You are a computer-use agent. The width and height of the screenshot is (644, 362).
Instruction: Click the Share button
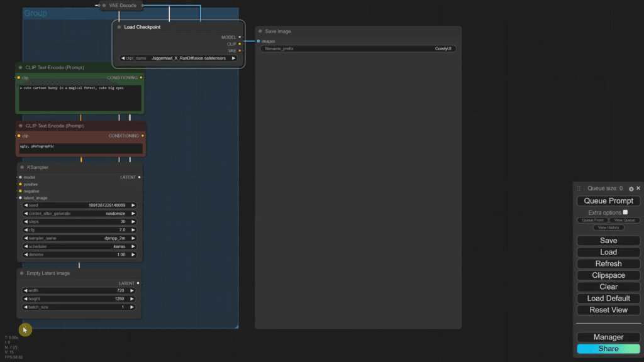pyautogui.click(x=608, y=348)
